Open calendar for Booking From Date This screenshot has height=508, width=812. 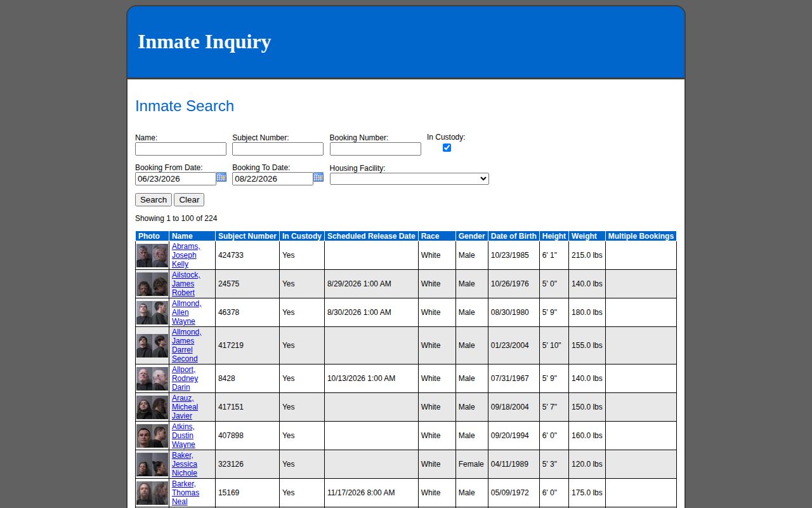coord(221,177)
